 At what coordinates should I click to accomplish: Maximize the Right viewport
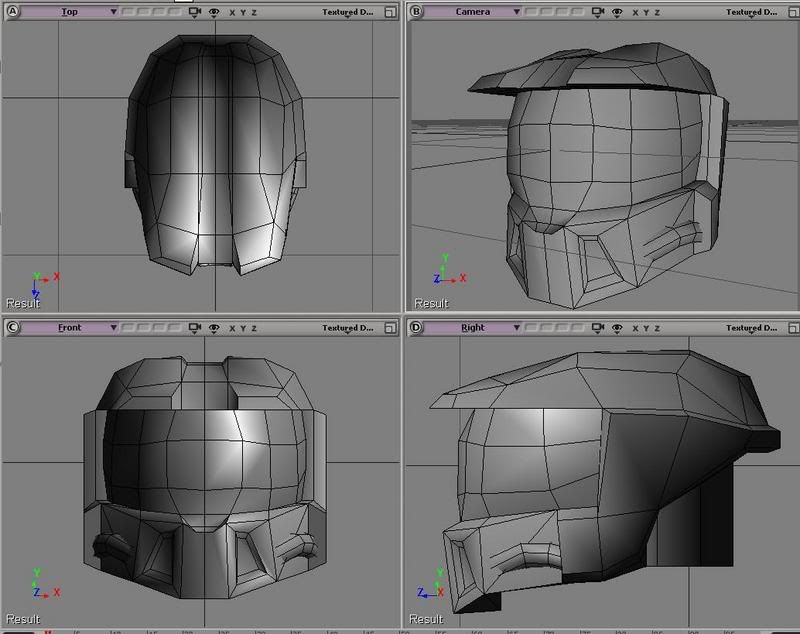(x=794, y=328)
